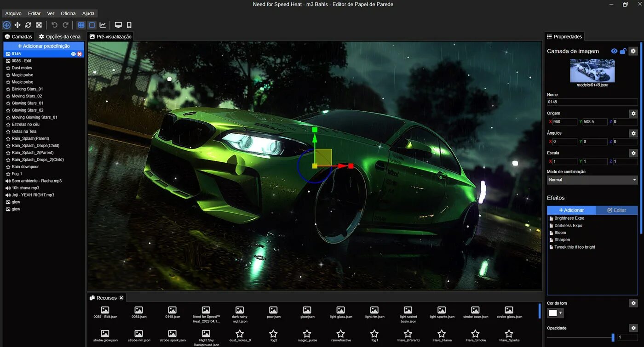Toggle the eye icon in Propriedades header
644x347 pixels.
pos(614,51)
